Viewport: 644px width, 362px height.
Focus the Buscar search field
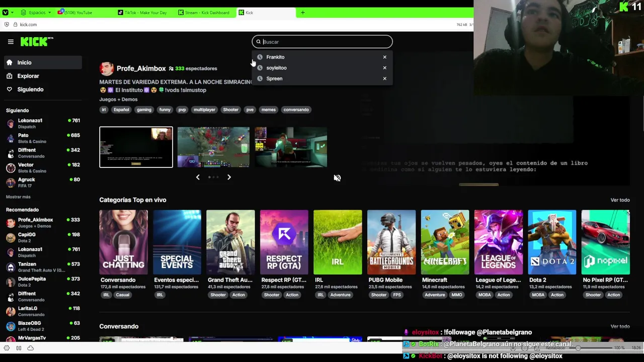click(x=322, y=42)
